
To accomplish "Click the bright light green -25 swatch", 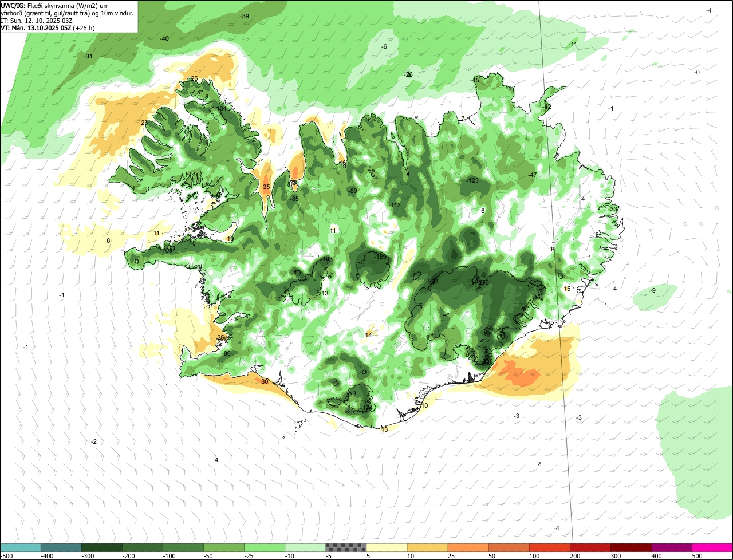I will (265, 547).
